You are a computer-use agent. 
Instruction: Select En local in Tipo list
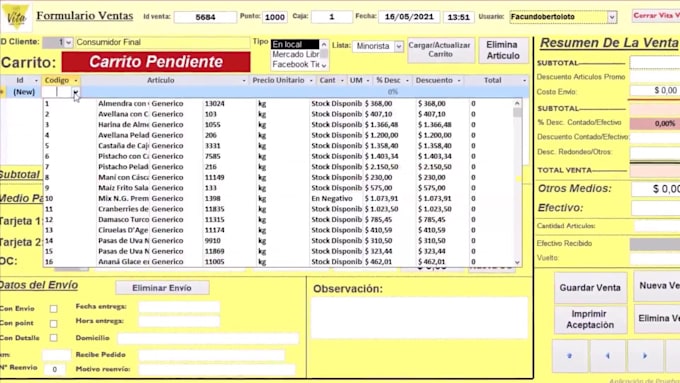[295, 44]
